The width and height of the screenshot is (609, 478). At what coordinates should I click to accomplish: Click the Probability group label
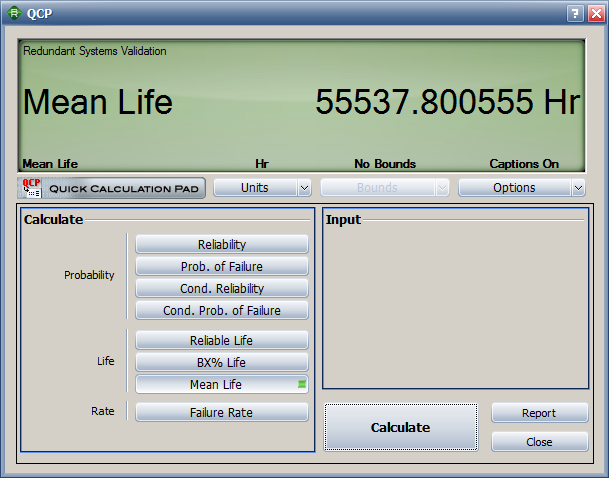89,275
